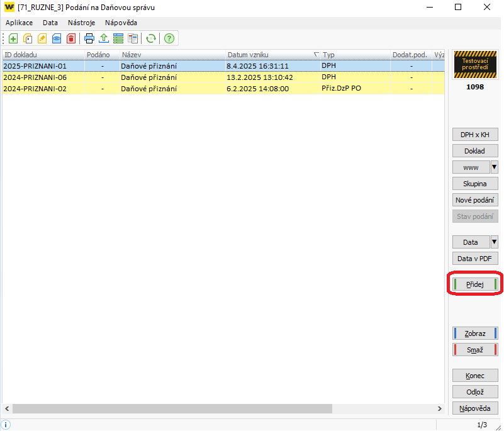
Task: Open the Nápověda menu in menu bar
Action: pos(121,23)
